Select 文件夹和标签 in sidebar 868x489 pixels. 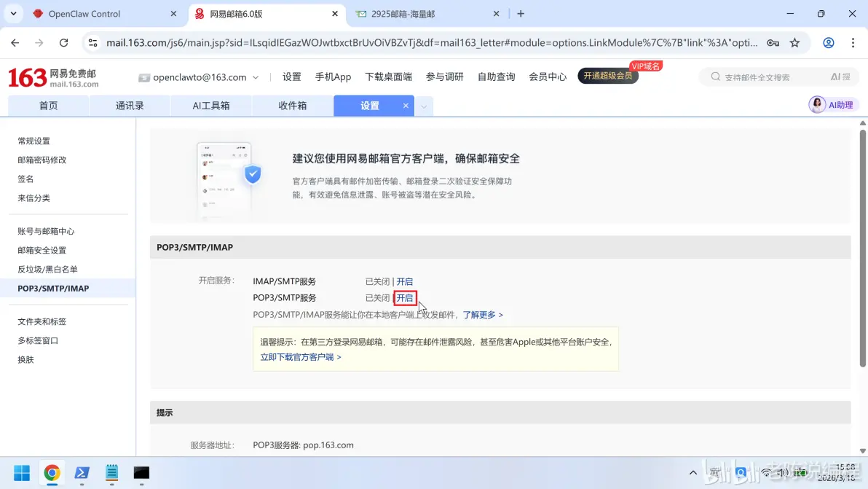(42, 321)
